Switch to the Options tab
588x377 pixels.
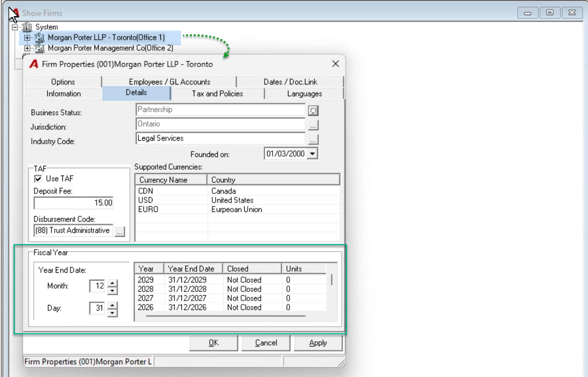(63, 82)
